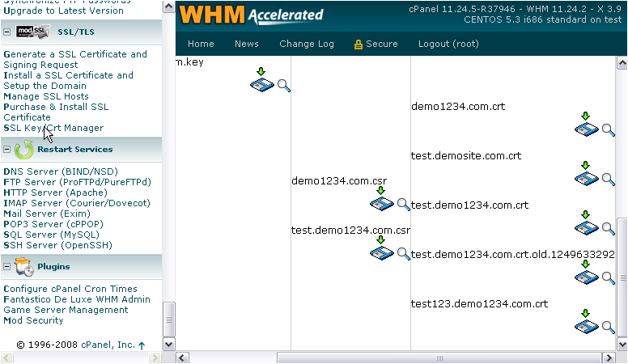Collapse the Restart Services section

[7, 150]
